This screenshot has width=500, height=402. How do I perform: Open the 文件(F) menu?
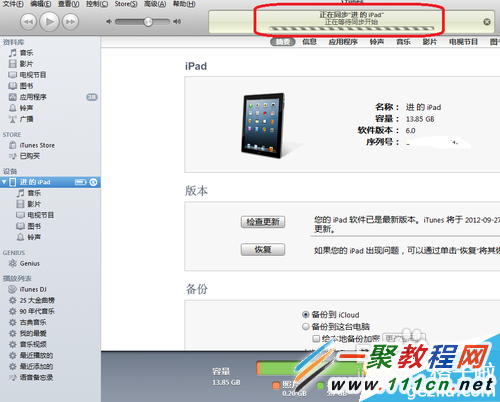(13, 4)
